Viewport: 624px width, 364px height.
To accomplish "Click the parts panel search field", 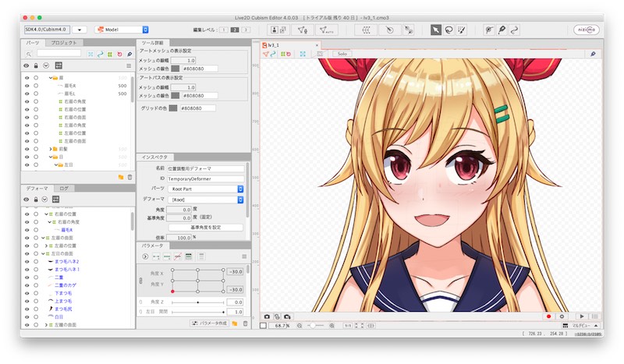I will tap(58, 53).
